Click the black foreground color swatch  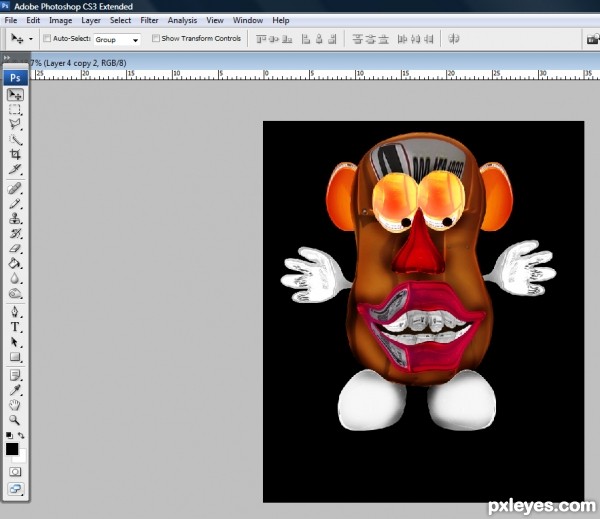[x=11, y=449]
